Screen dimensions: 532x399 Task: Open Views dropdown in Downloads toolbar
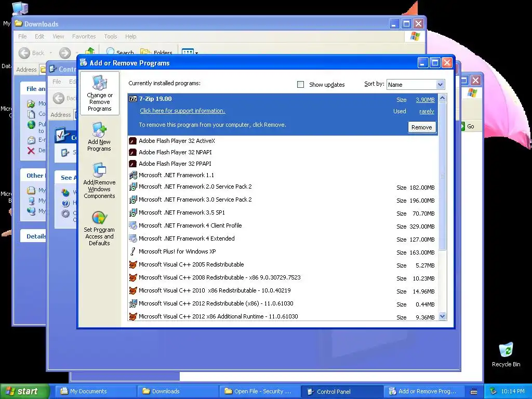[196, 53]
